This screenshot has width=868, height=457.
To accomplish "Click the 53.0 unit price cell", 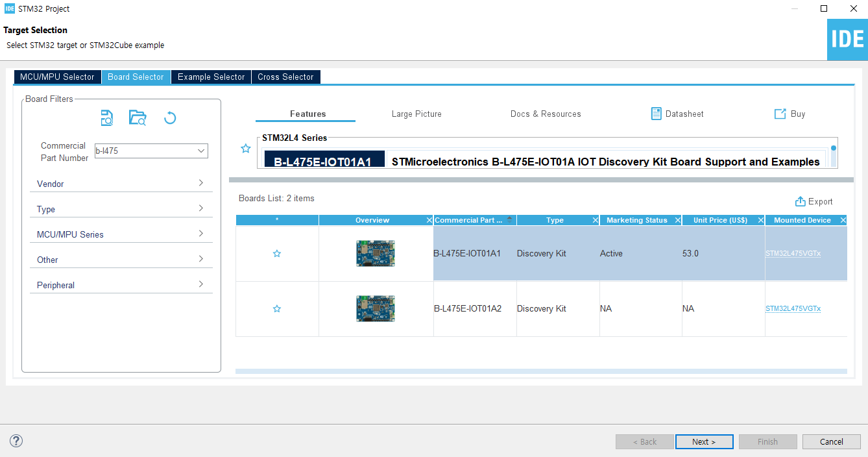I will click(723, 253).
